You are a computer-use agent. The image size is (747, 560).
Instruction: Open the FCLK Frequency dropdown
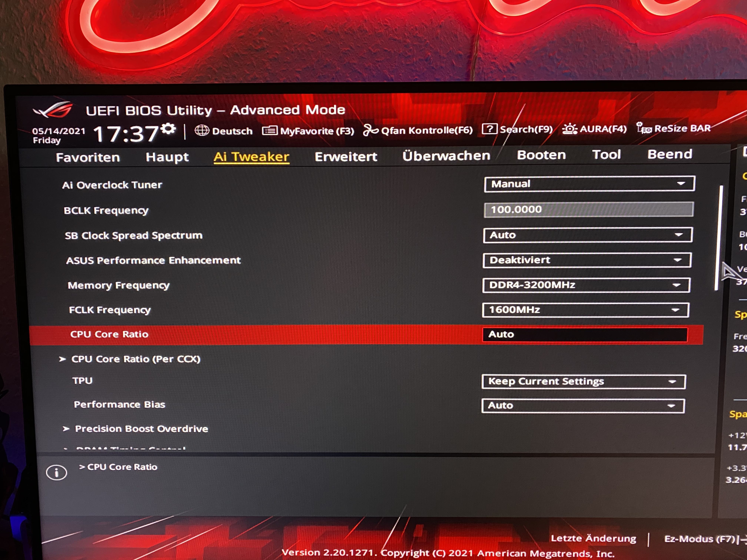pos(585,310)
